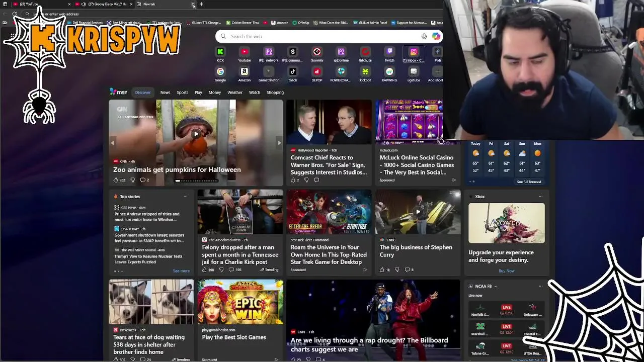This screenshot has height=362, width=644.
Task: Click See more under Top stories
Action: [181, 271]
